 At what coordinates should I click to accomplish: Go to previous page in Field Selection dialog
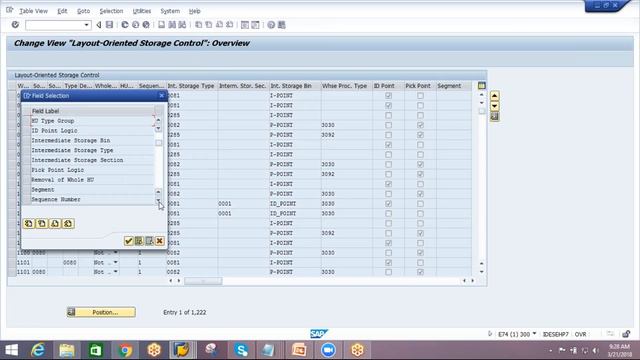point(42,224)
